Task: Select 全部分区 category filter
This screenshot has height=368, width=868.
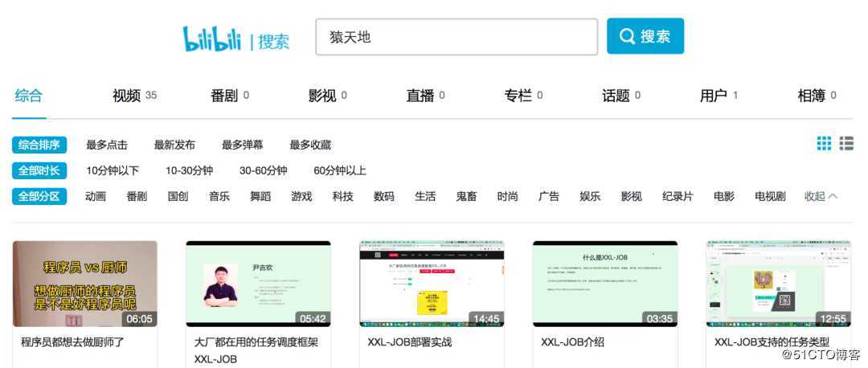Action: coord(39,196)
